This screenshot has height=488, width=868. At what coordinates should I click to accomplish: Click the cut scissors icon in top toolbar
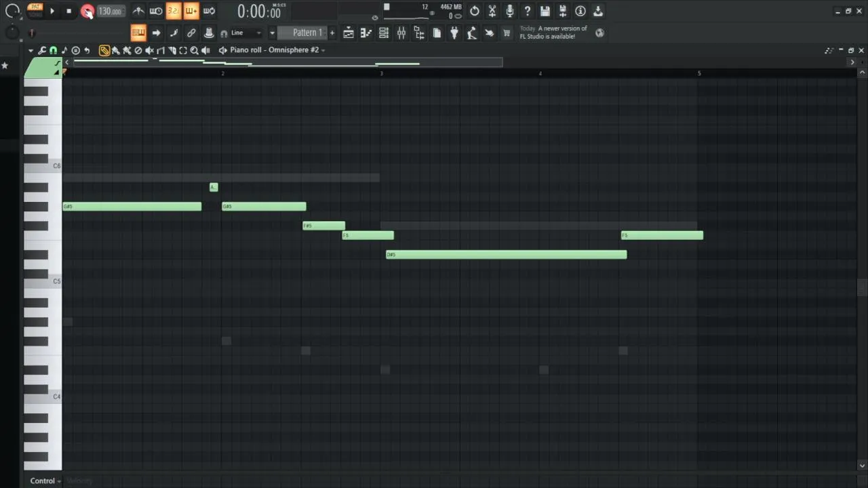click(x=492, y=11)
